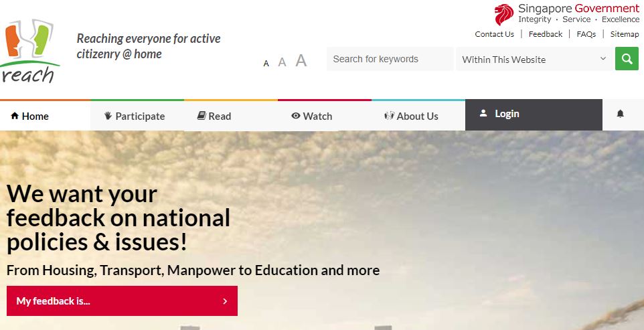The height and width of the screenshot is (330, 644).
Task: Go to the Home tab
Action: [x=30, y=116]
